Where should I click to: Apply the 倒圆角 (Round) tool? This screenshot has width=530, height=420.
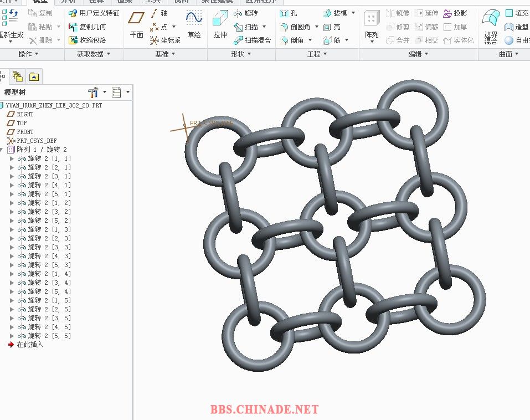(295, 27)
